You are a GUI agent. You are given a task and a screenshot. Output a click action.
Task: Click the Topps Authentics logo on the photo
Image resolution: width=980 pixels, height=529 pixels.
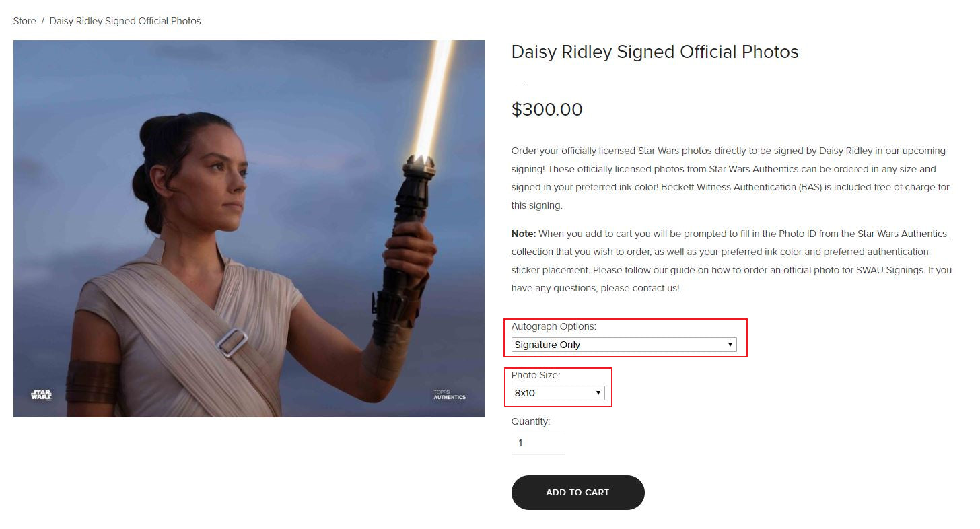pyautogui.click(x=449, y=395)
